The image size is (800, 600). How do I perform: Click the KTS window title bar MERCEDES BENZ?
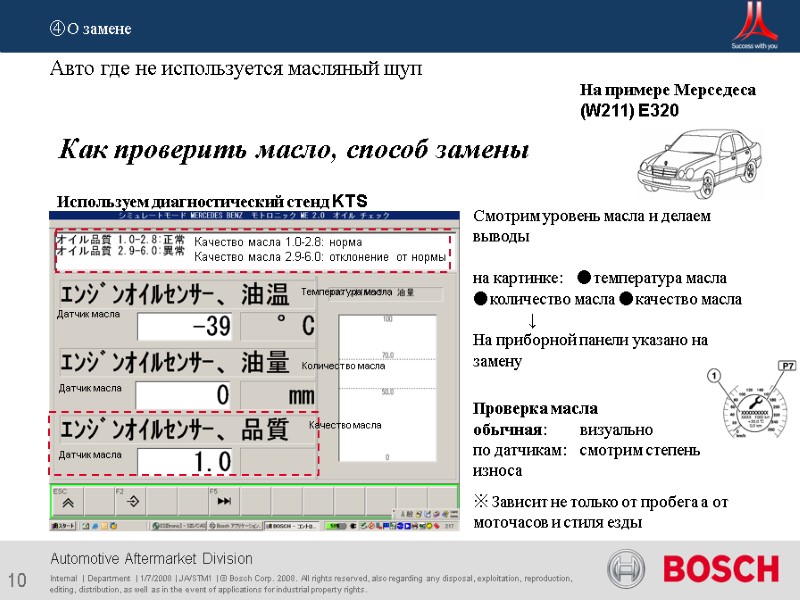pyautogui.click(x=254, y=215)
